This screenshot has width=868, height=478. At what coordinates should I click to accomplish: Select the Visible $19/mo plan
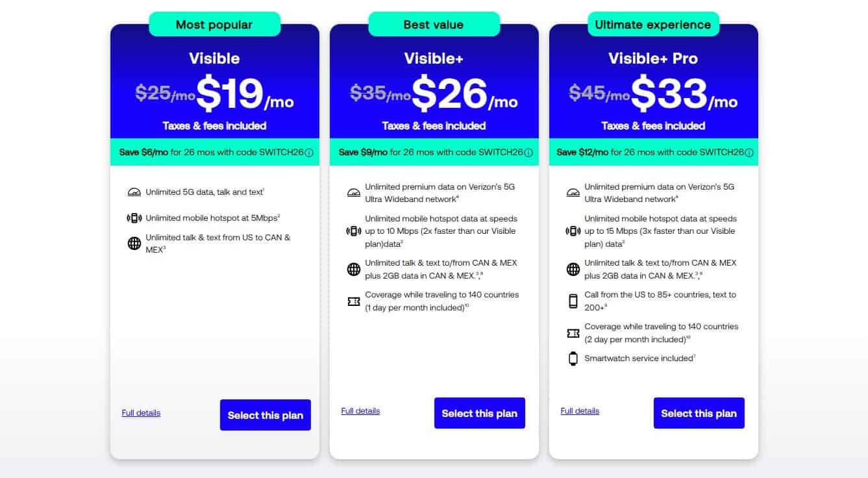265,415
